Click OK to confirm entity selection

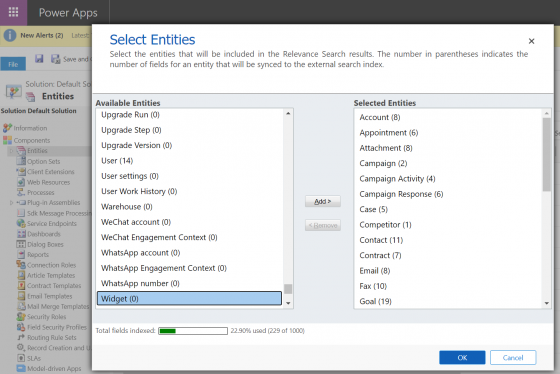tap(462, 357)
